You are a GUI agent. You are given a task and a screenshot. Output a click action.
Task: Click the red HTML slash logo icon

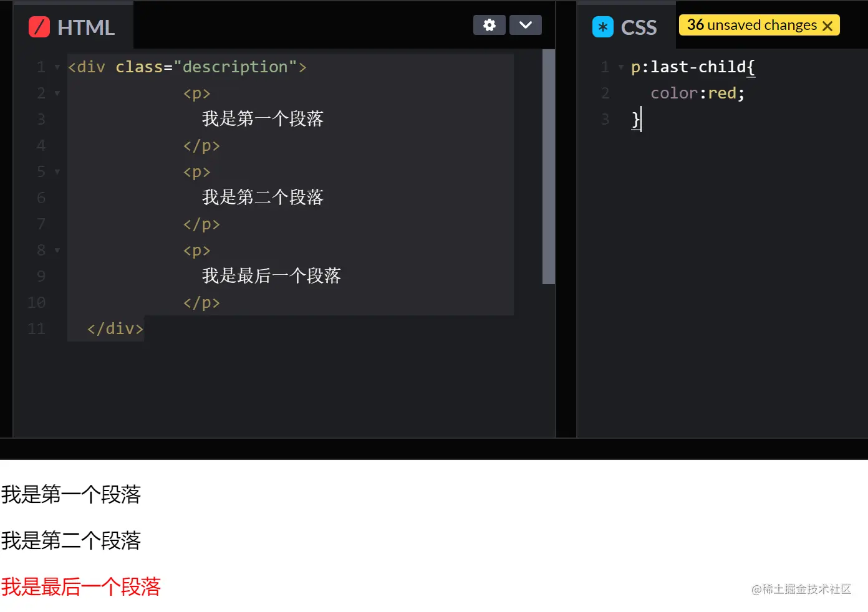pos(39,27)
